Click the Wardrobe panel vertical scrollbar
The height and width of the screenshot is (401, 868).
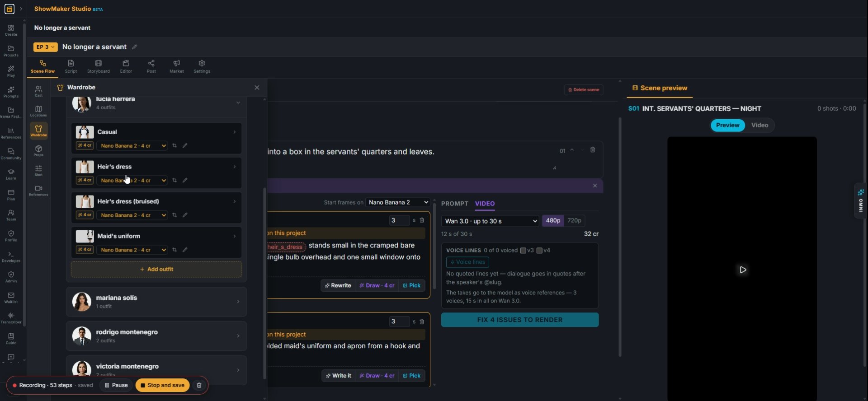tap(264, 284)
